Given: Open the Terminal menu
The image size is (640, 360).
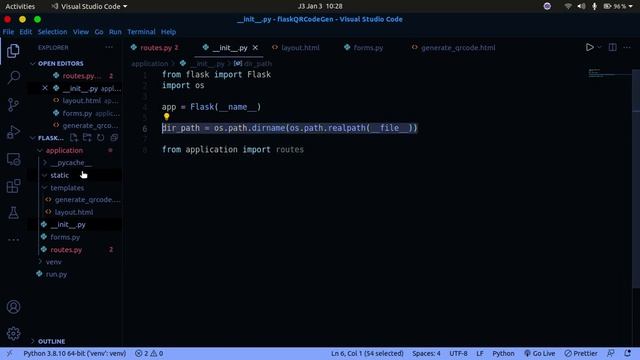Looking at the screenshot, I should click(x=141, y=32).
